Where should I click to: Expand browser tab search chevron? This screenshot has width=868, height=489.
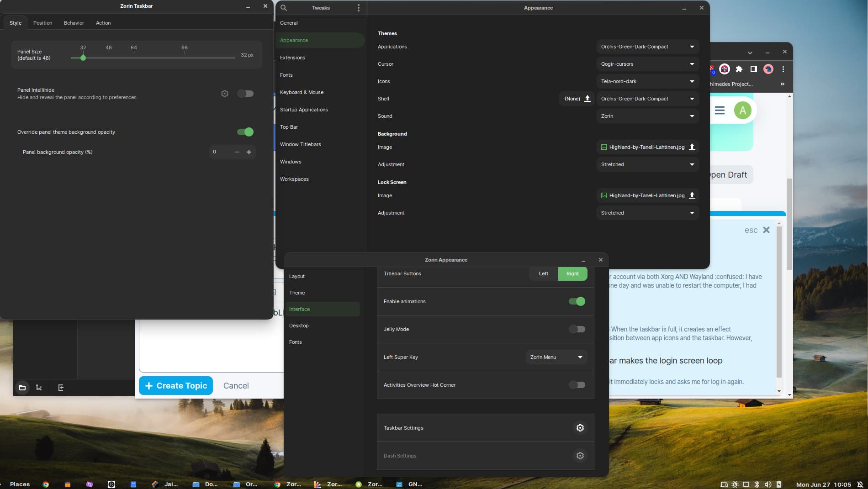(750, 53)
